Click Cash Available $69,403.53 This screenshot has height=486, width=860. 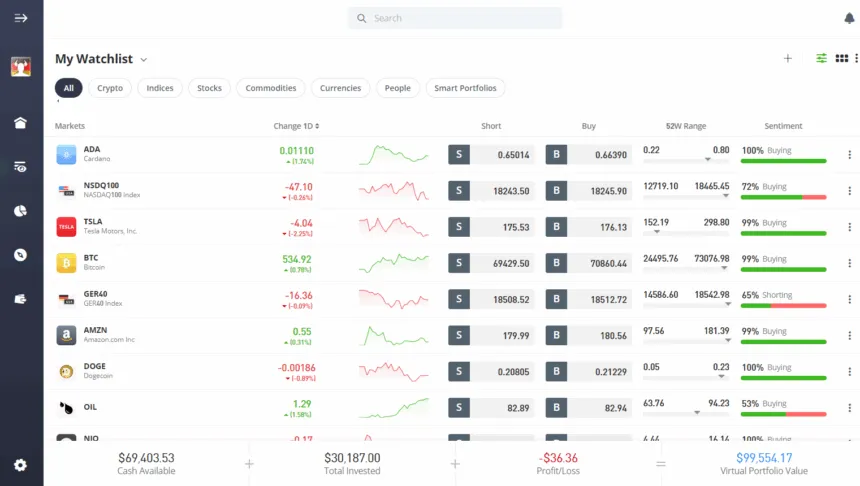click(146, 464)
